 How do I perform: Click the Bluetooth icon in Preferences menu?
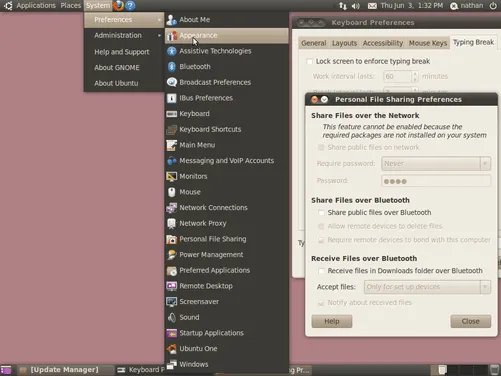pyautogui.click(x=171, y=67)
